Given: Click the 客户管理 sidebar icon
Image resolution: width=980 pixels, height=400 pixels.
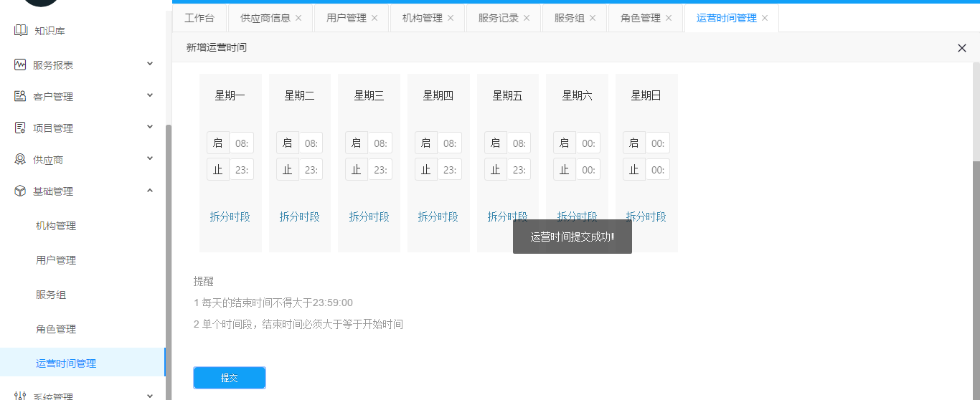Looking at the screenshot, I should pos(20,96).
